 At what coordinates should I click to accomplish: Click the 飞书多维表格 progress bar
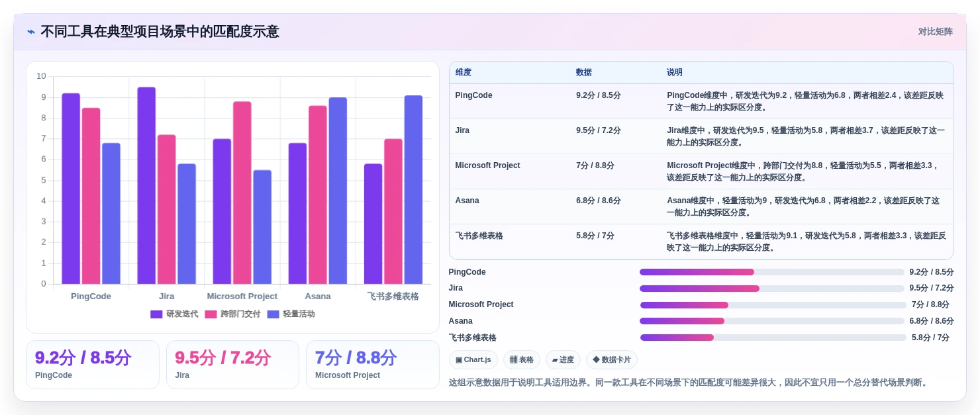coord(773,338)
